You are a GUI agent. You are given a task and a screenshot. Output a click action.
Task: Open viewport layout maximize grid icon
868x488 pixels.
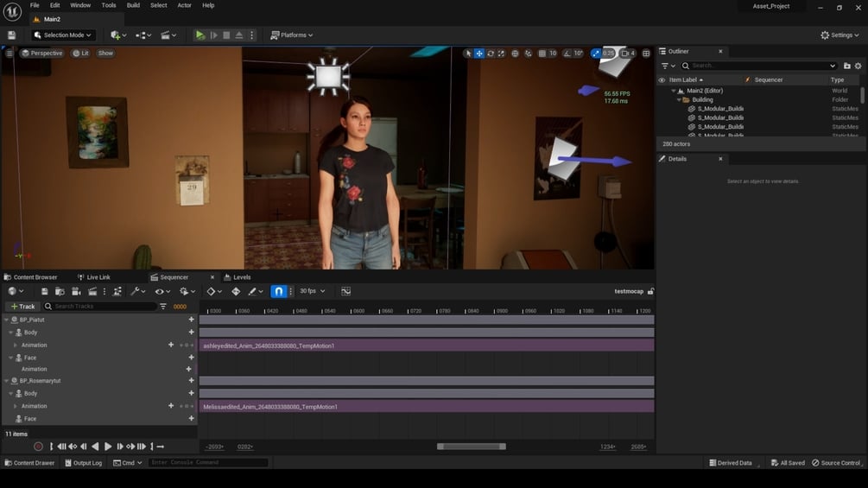tap(646, 53)
